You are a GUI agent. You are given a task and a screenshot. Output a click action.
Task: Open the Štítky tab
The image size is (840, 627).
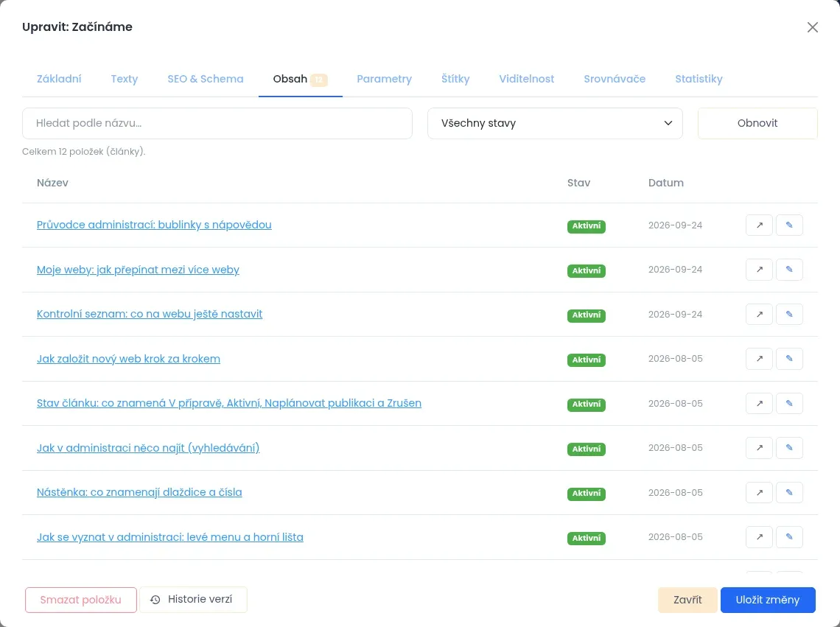[x=455, y=80]
